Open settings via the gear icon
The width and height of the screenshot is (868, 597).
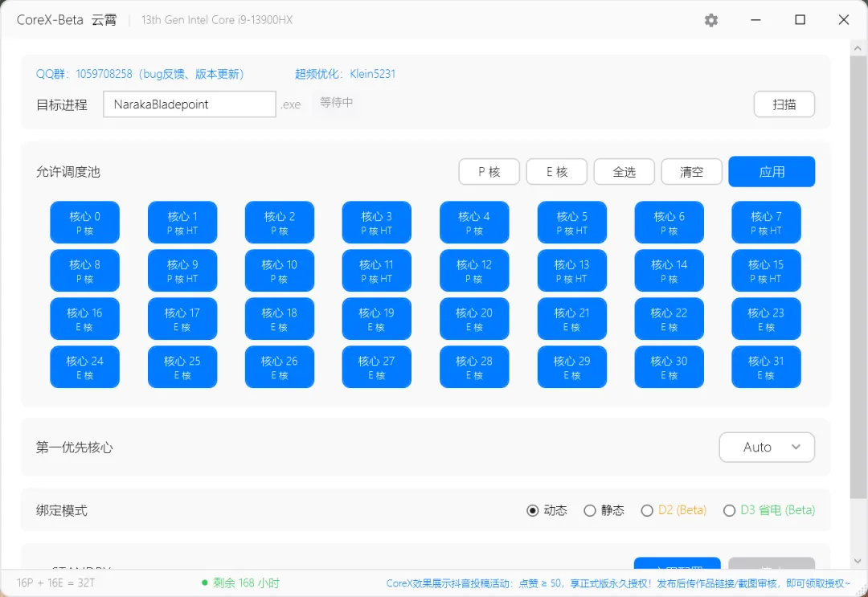[710, 20]
